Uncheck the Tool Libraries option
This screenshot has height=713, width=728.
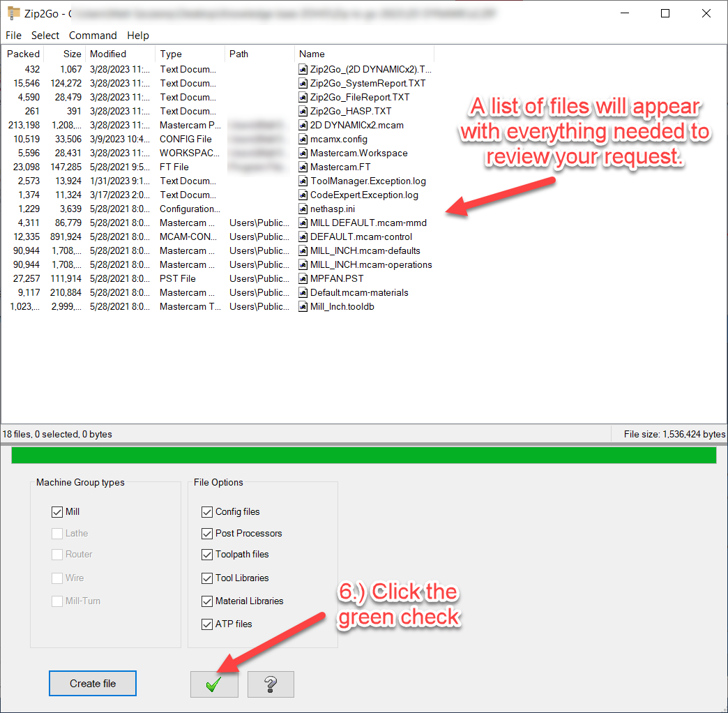click(x=207, y=578)
